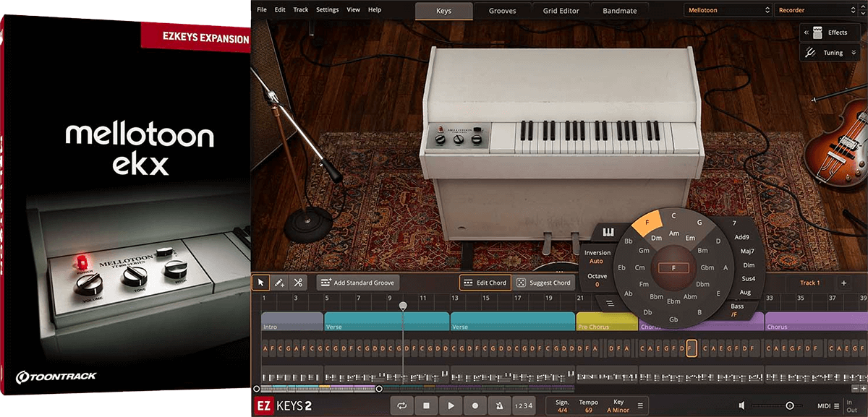Open the Mellotoon library dropdown
This screenshot has width=868, height=417.
click(728, 11)
